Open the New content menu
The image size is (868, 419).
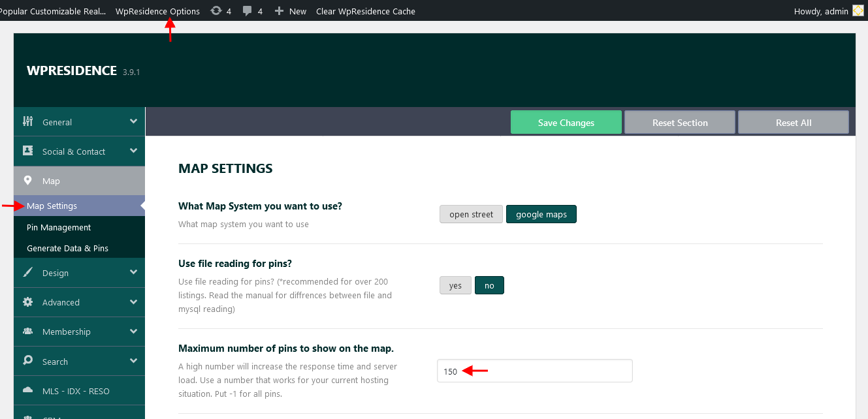click(290, 11)
